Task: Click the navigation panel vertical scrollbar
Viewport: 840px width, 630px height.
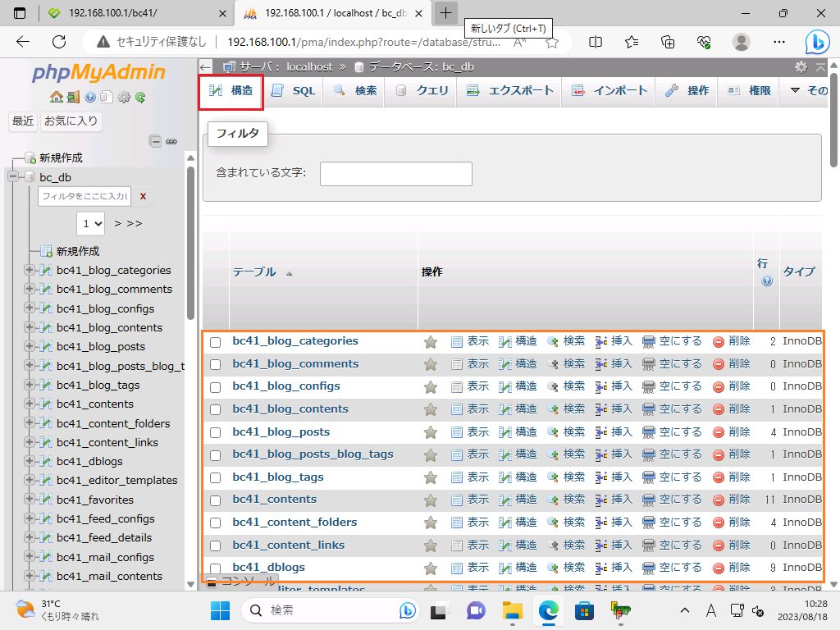Action: [x=191, y=246]
